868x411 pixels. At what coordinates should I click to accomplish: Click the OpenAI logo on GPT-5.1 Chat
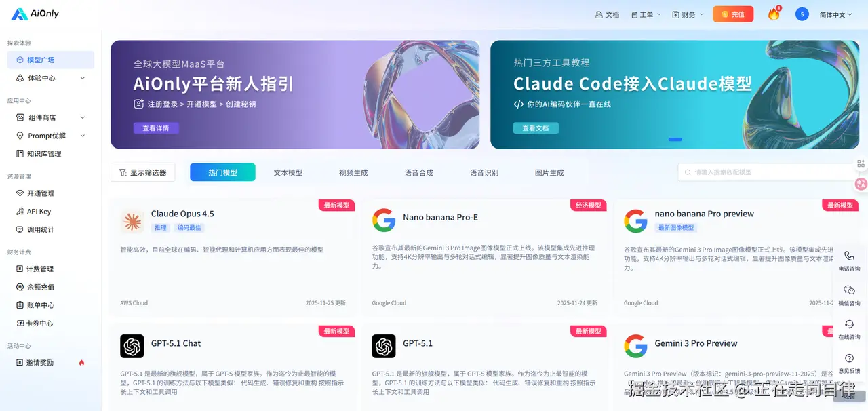[132, 346]
